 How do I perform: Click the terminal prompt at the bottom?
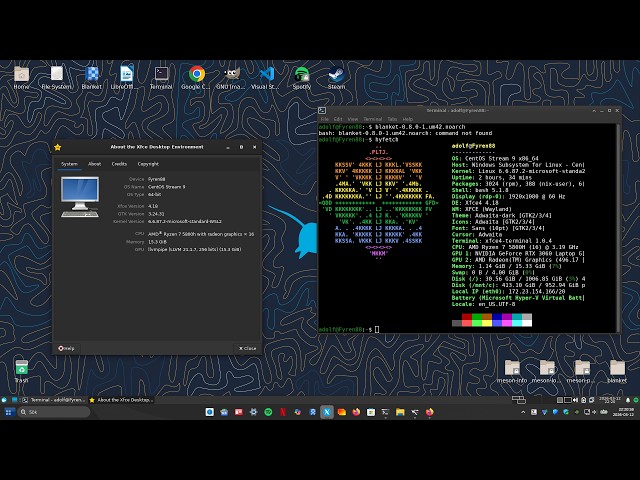pos(348,329)
